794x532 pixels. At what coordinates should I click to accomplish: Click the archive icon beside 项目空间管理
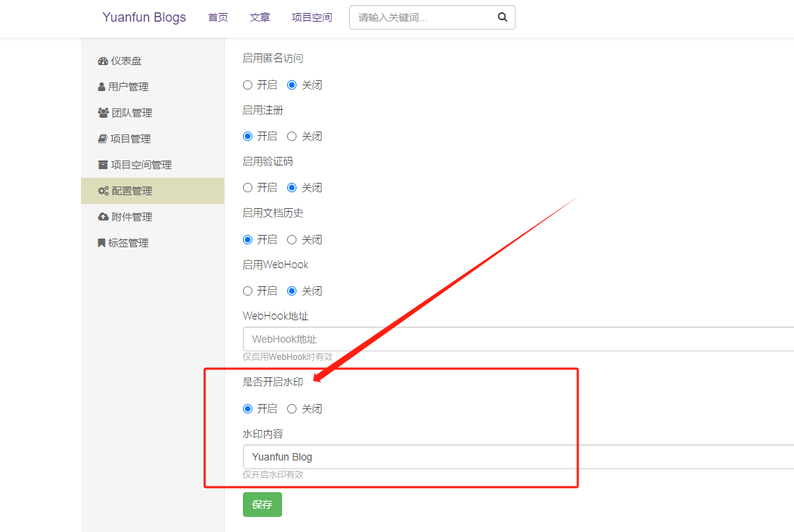coord(102,165)
